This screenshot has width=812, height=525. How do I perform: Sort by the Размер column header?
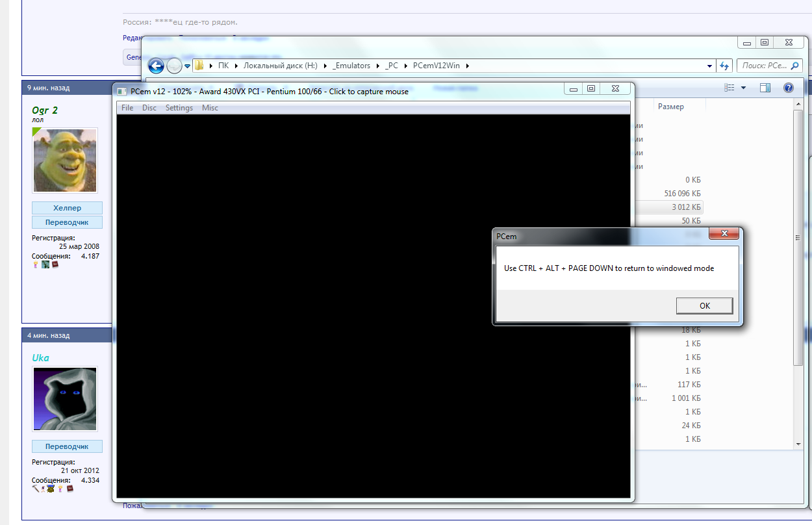point(670,106)
